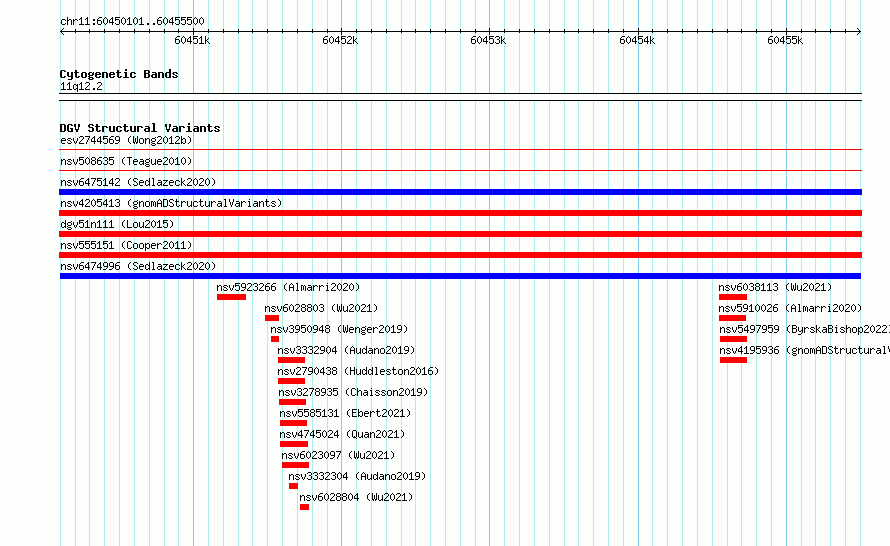The image size is (890, 546).
Task: Click the 60453k ruler position
Action: 488,40
